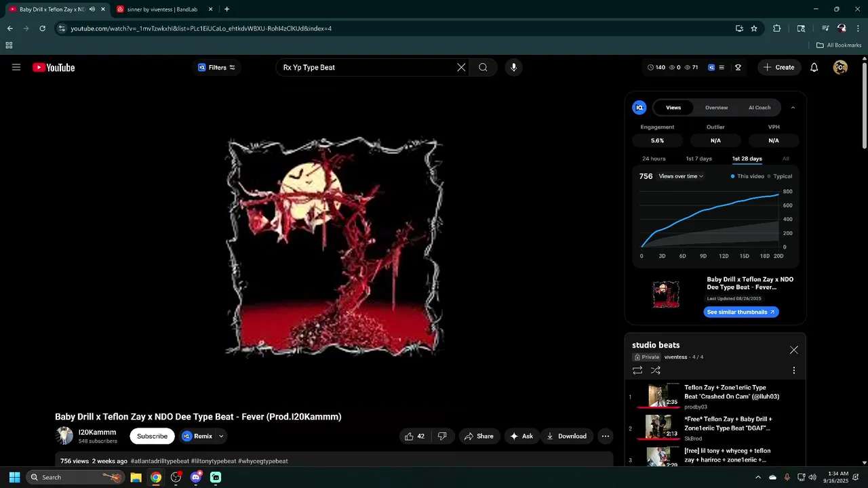Screen dimensions: 868x488
Task: Open the vidIQ list menu in header
Action: pos(722,67)
